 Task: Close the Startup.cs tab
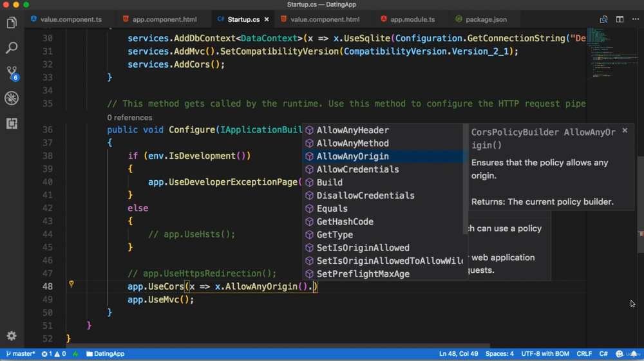tap(267, 19)
